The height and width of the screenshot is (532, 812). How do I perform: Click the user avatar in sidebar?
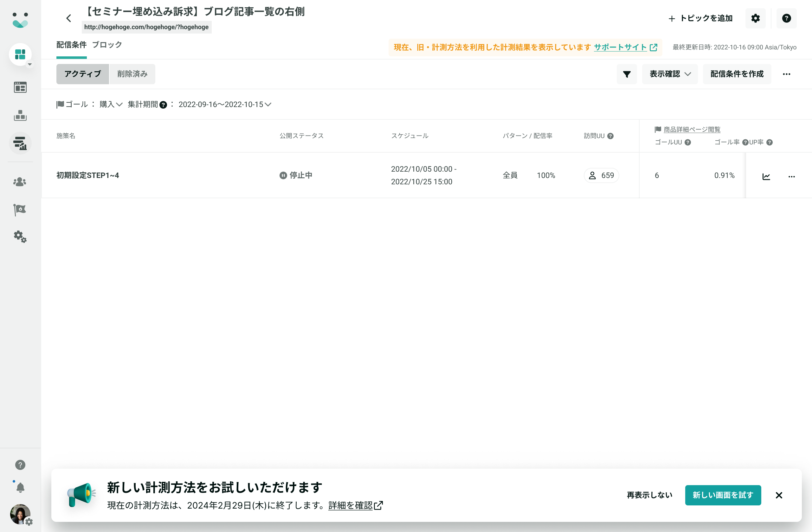[20, 514]
